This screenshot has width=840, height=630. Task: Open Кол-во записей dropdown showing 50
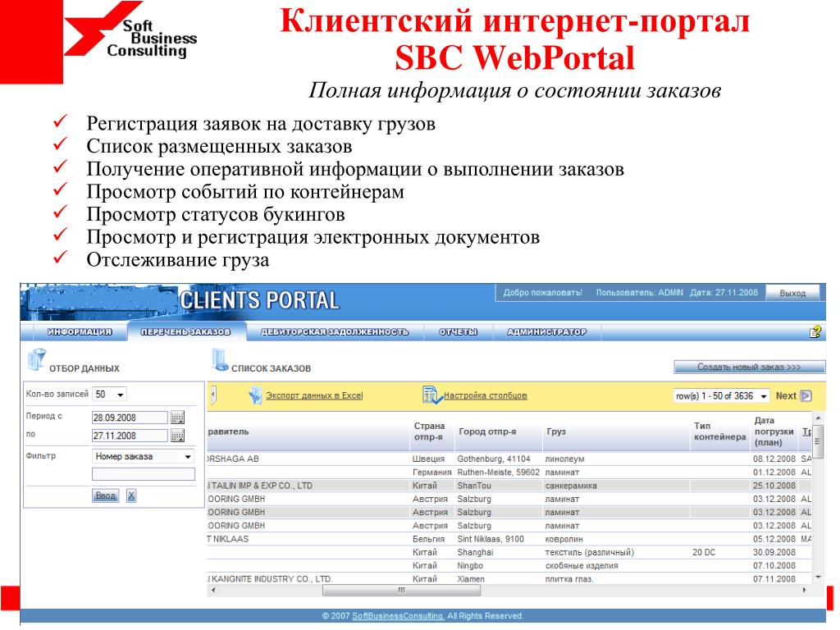coord(109,395)
